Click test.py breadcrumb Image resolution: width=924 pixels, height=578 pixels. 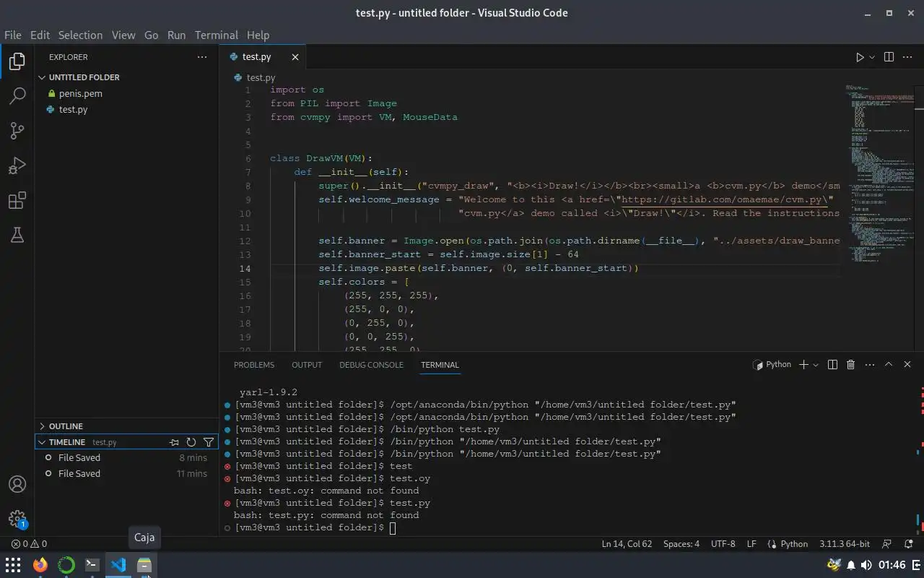pyautogui.click(x=255, y=77)
